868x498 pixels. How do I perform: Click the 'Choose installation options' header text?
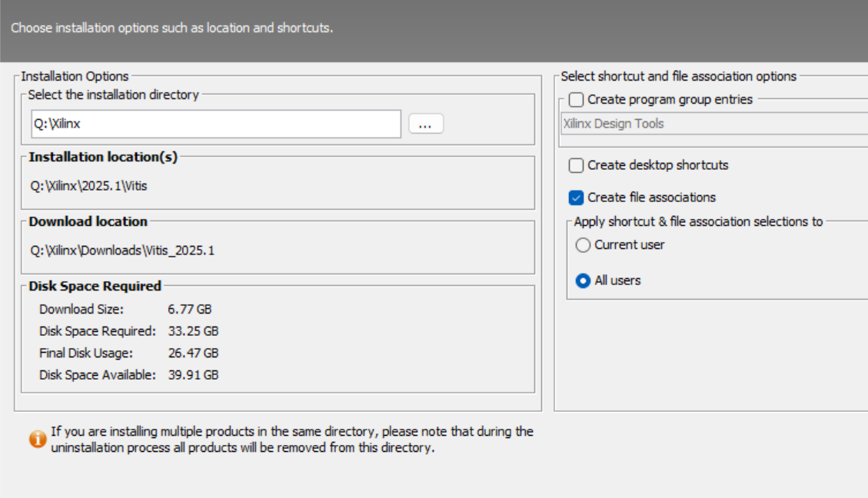[171, 28]
